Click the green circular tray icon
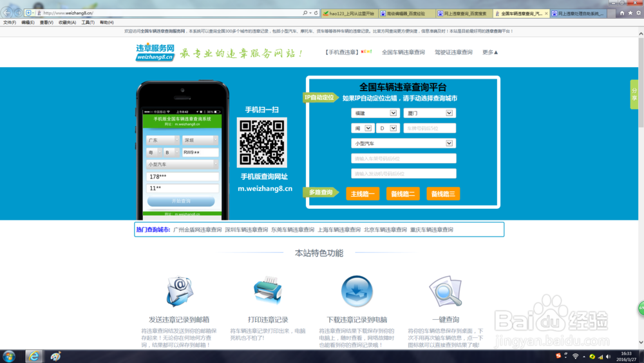The image size is (644, 363). [x=592, y=357]
